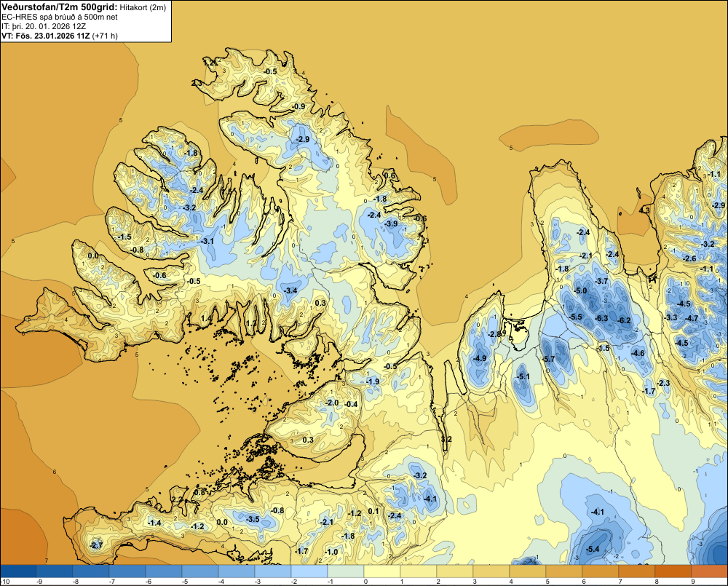Select the legend swatch between -2 and -1

[x=309, y=571]
